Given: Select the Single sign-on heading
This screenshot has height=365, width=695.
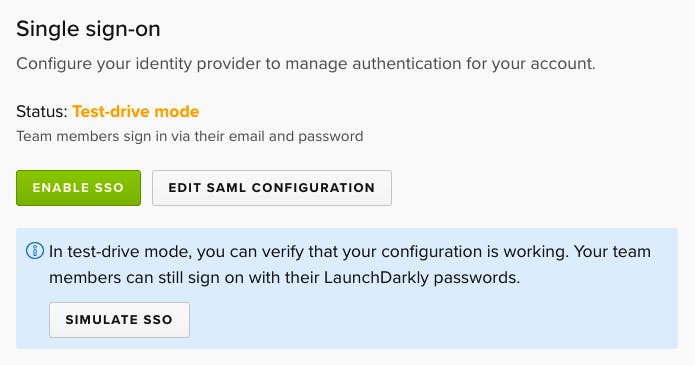Looking at the screenshot, I should pos(88,29).
